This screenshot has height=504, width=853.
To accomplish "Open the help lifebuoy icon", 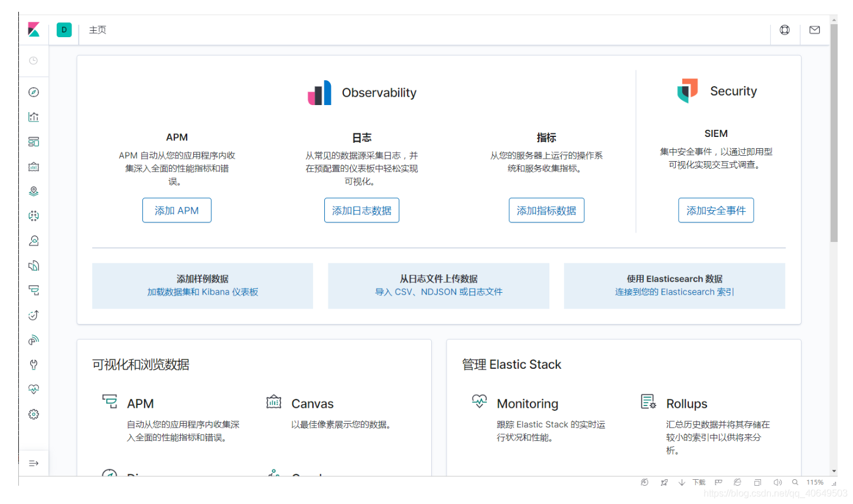I will [784, 30].
